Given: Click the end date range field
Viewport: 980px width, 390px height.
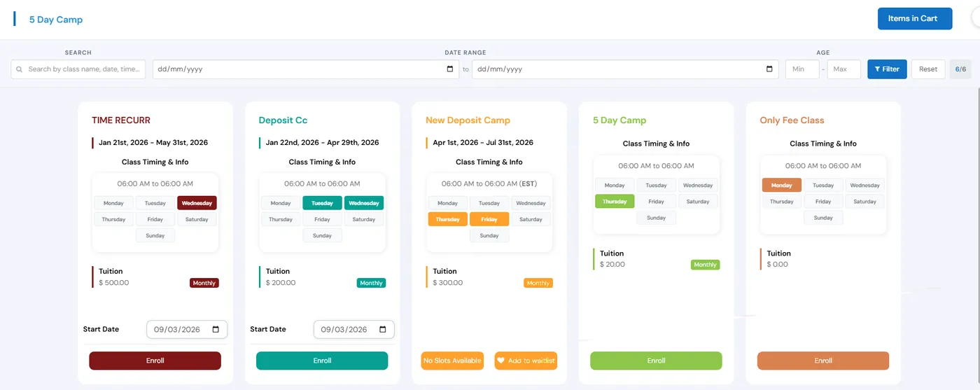Looking at the screenshot, I should [625, 69].
